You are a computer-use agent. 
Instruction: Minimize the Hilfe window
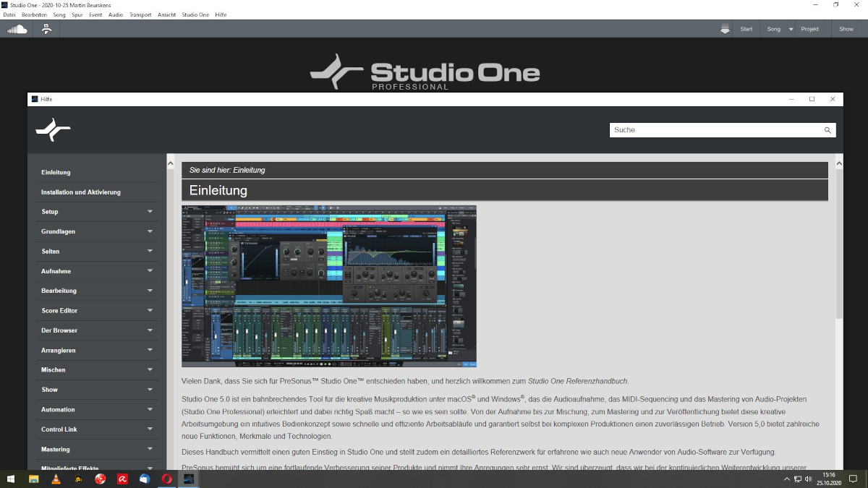pos(791,99)
